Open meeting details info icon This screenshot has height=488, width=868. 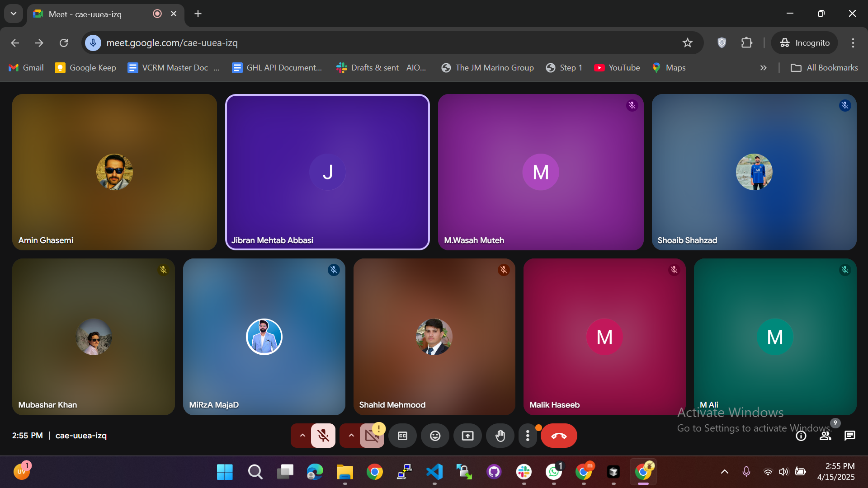point(801,436)
